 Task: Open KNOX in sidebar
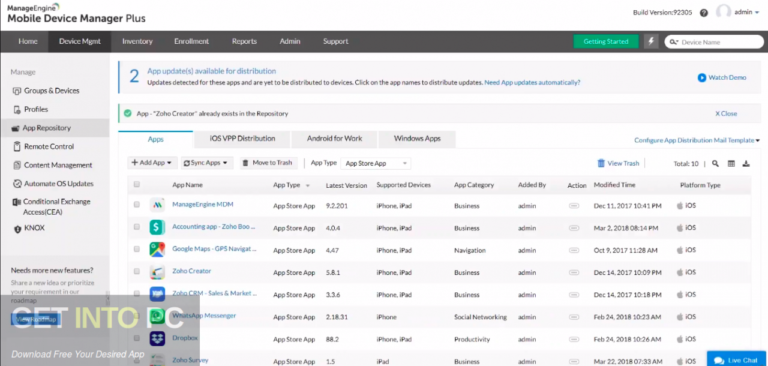pos(34,228)
